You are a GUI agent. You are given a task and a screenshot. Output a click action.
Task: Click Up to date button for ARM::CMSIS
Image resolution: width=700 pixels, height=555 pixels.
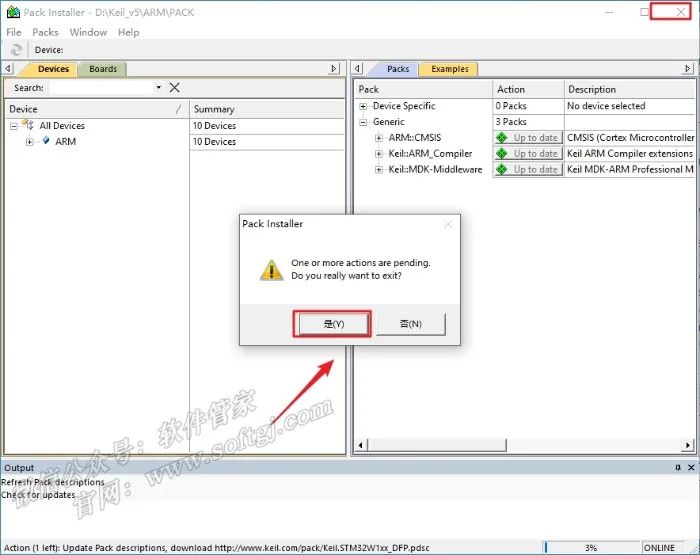[528, 138]
